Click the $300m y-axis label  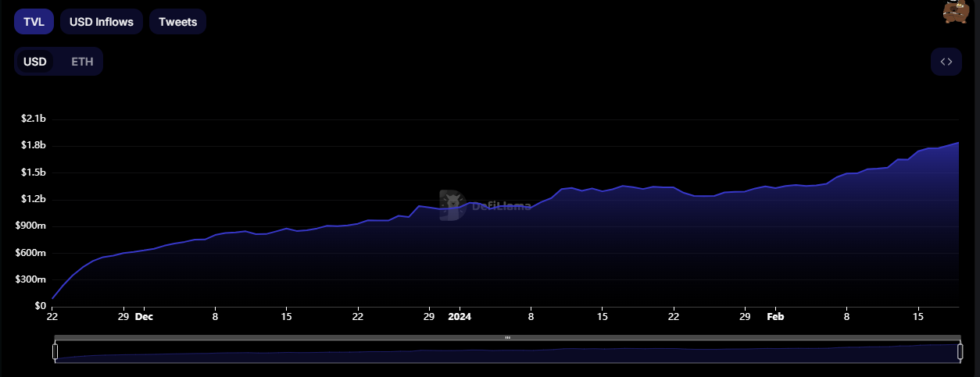pos(32,279)
